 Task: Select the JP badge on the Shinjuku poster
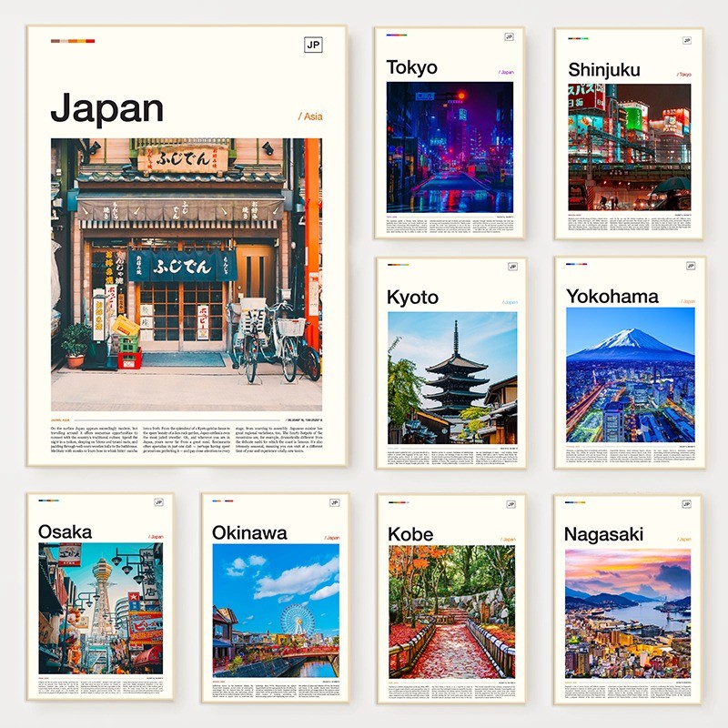coord(687,40)
